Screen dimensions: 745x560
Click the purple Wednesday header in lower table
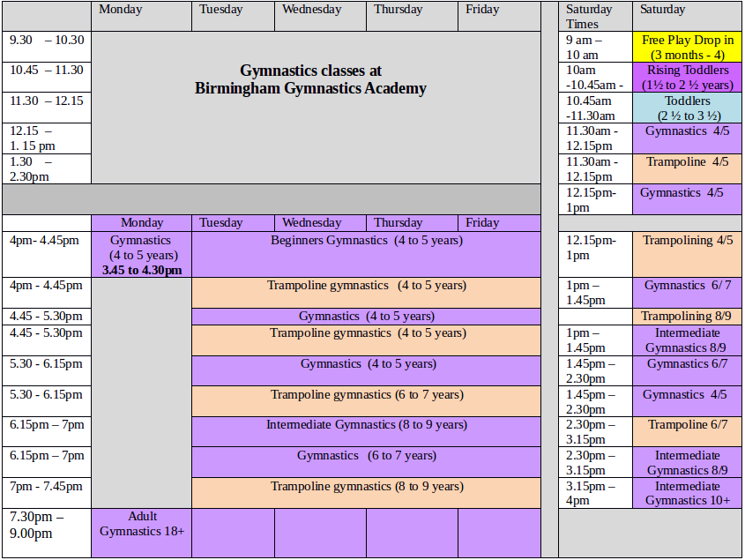pyautogui.click(x=320, y=223)
